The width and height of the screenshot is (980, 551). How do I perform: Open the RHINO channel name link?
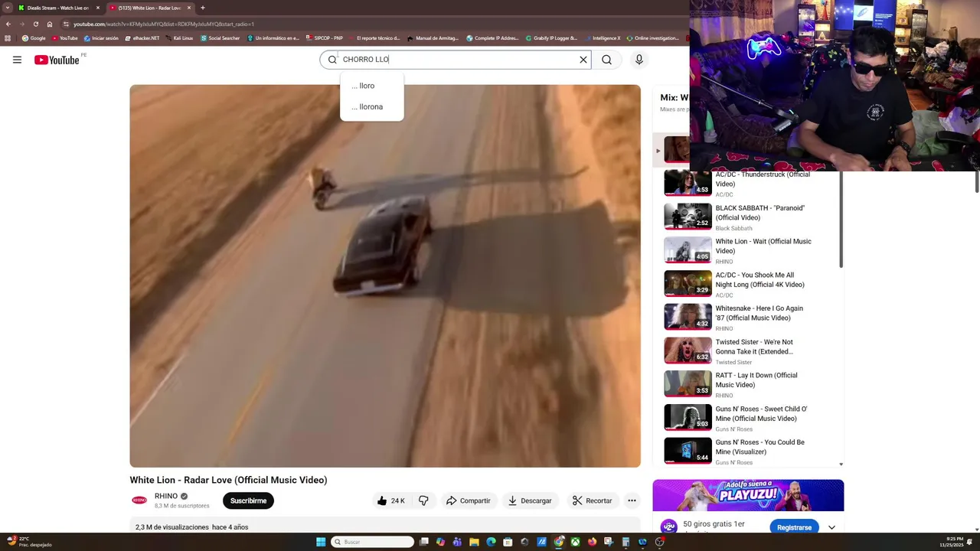coord(166,496)
